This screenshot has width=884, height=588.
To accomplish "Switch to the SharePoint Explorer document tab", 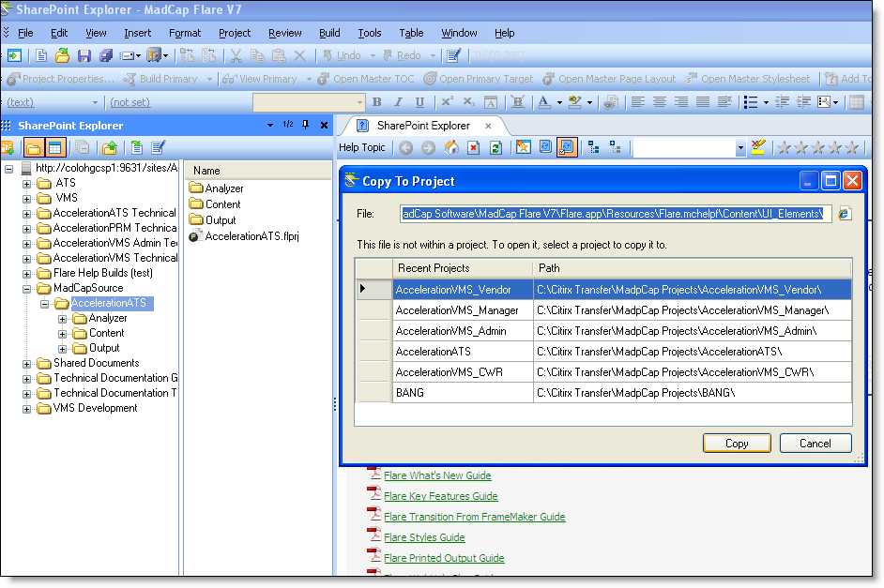I will [422, 125].
